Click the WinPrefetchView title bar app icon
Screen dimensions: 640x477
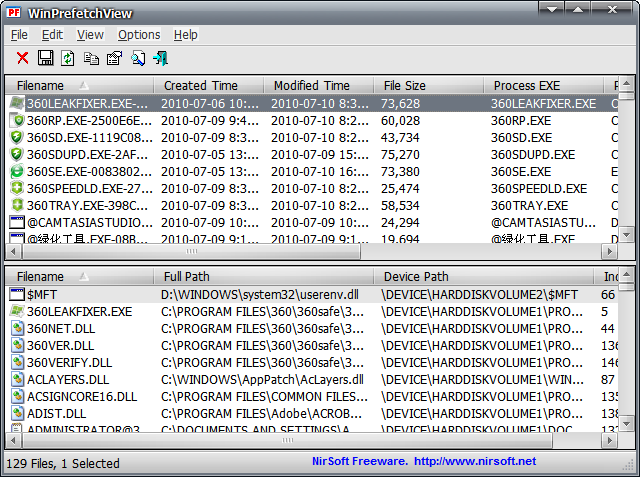(16, 11)
